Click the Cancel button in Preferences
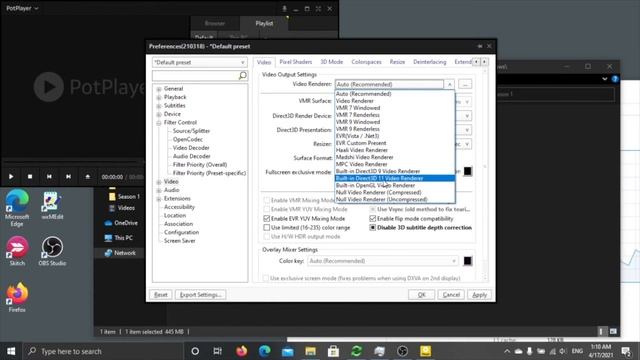This screenshot has height=360, width=640. coord(451,295)
